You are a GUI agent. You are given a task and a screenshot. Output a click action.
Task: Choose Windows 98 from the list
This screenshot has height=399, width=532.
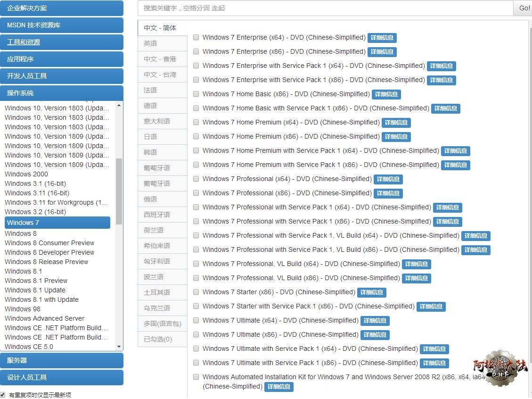(x=23, y=309)
